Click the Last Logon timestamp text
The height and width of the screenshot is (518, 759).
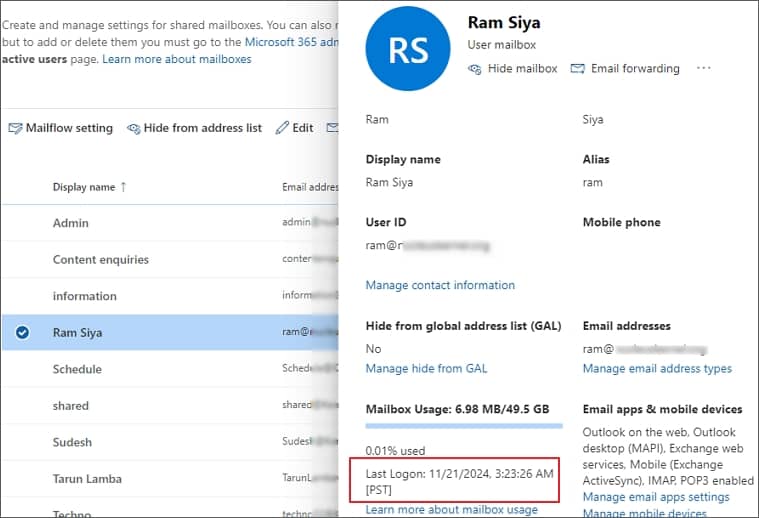coord(459,482)
